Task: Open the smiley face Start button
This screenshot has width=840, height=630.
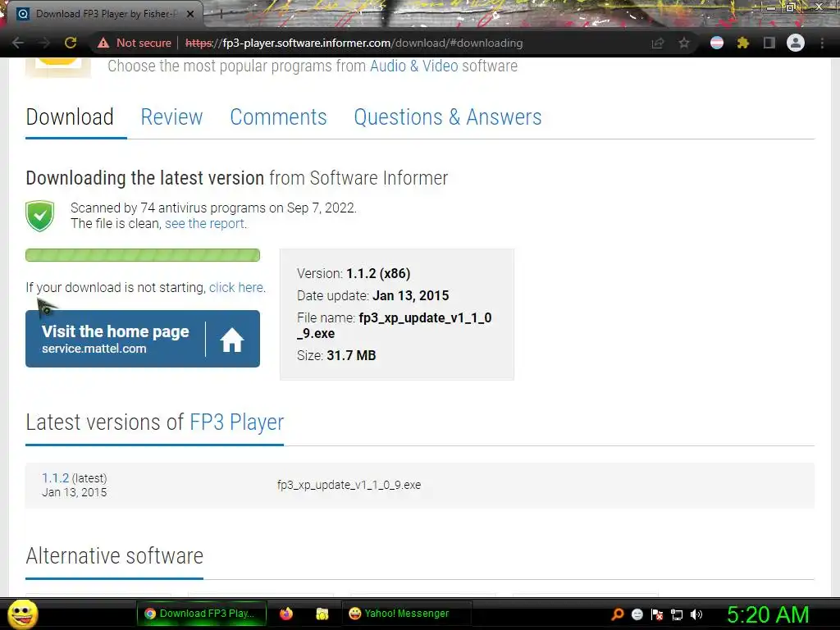Action: [x=23, y=614]
